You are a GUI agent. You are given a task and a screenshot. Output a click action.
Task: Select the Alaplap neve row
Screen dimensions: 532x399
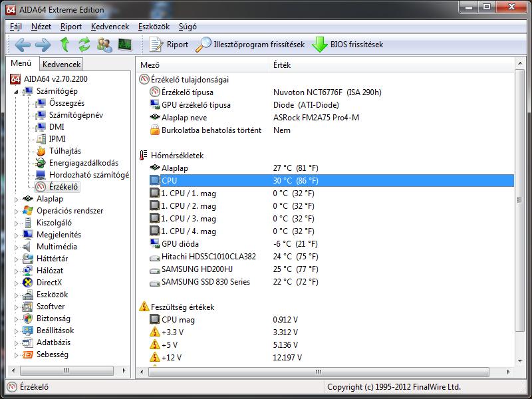click(326, 118)
